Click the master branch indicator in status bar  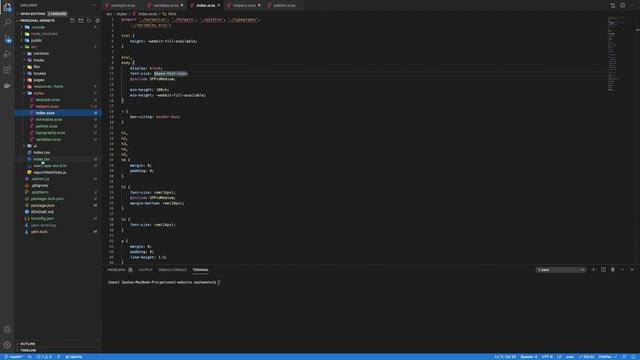pos(13,357)
